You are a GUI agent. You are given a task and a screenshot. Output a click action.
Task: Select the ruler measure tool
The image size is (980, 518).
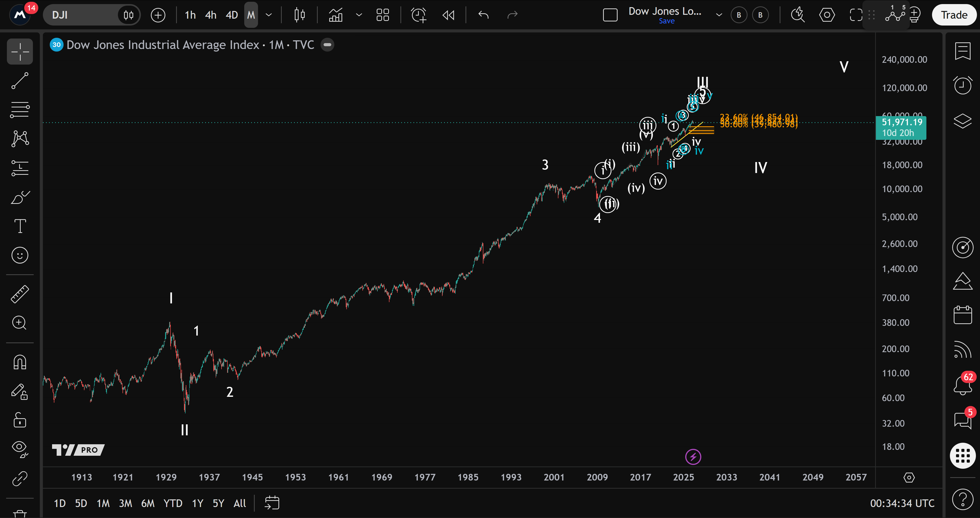(x=20, y=294)
